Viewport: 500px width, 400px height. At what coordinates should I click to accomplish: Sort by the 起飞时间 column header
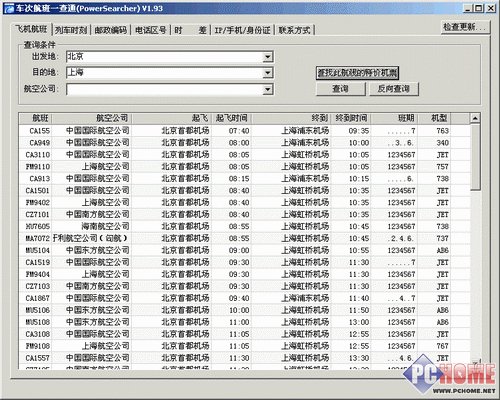click(231, 118)
